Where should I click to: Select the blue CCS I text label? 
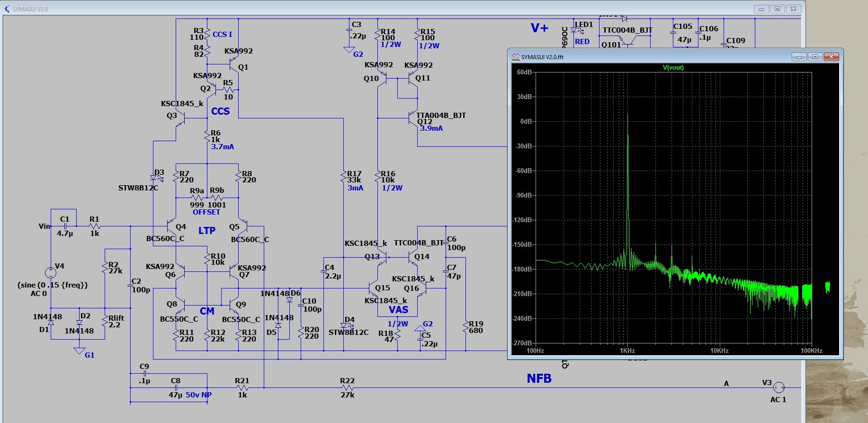pyautogui.click(x=222, y=35)
